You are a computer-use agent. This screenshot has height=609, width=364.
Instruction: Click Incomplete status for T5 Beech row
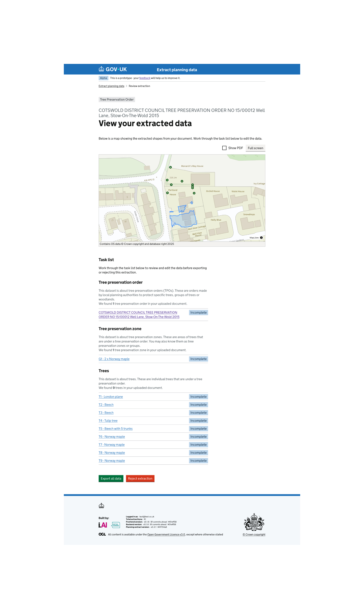tap(198, 429)
